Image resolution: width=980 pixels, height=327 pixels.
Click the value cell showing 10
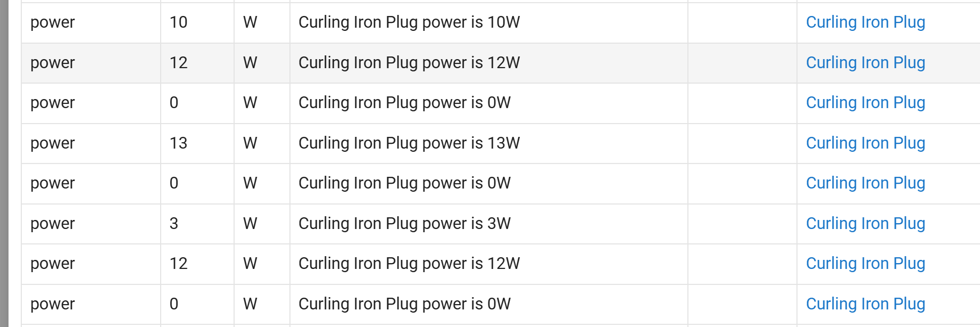tap(178, 22)
